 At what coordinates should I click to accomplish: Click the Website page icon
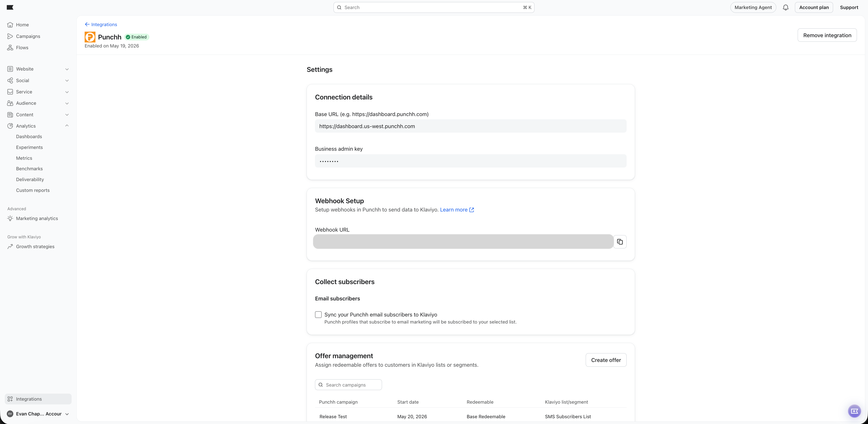pos(10,69)
